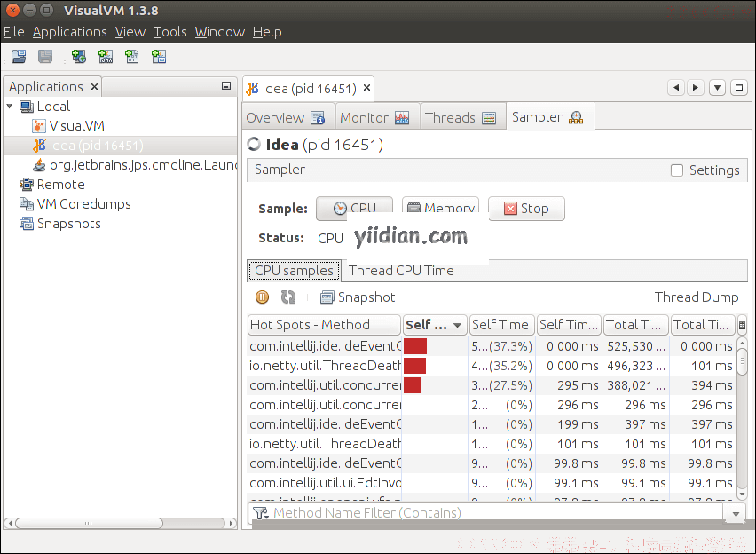The image size is (756, 554).
Task: Open the document tab list dropdown arrow
Action: [718, 88]
